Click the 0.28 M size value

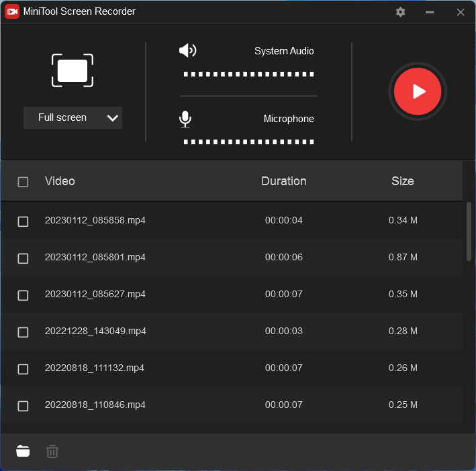pyautogui.click(x=403, y=331)
